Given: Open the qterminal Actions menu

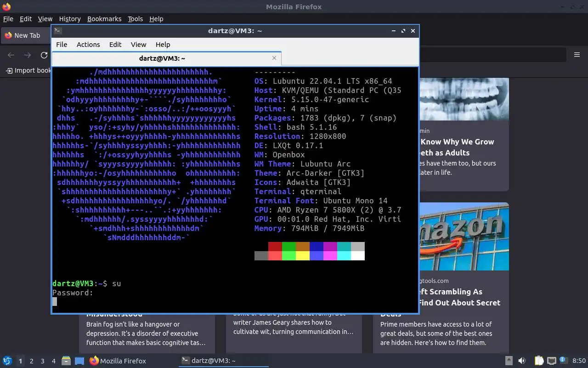Looking at the screenshot, I should tap(88, 45).
